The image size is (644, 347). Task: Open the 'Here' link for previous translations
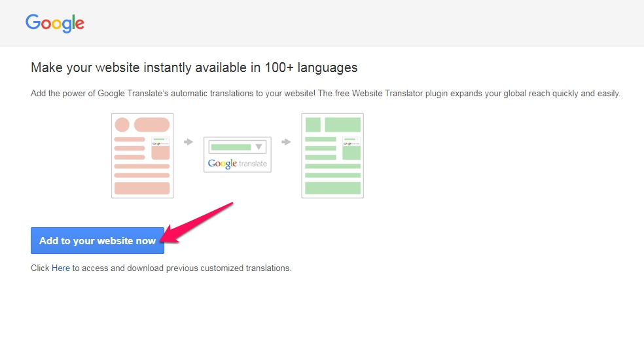(x=60, y=268)
